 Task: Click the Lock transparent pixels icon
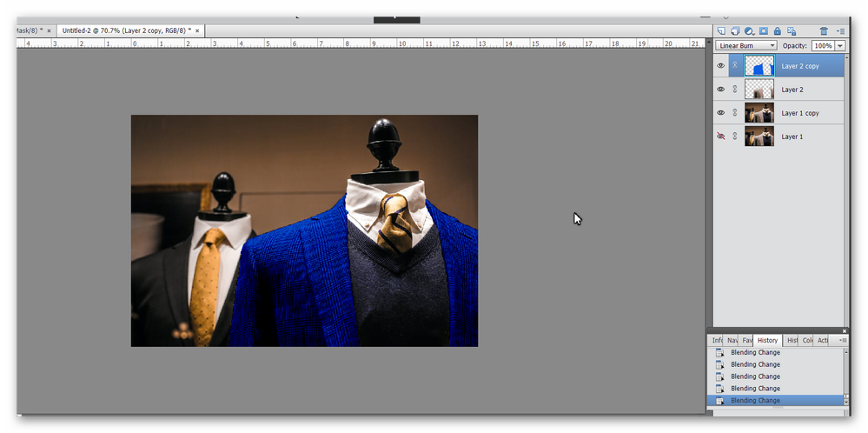(791, 31)
